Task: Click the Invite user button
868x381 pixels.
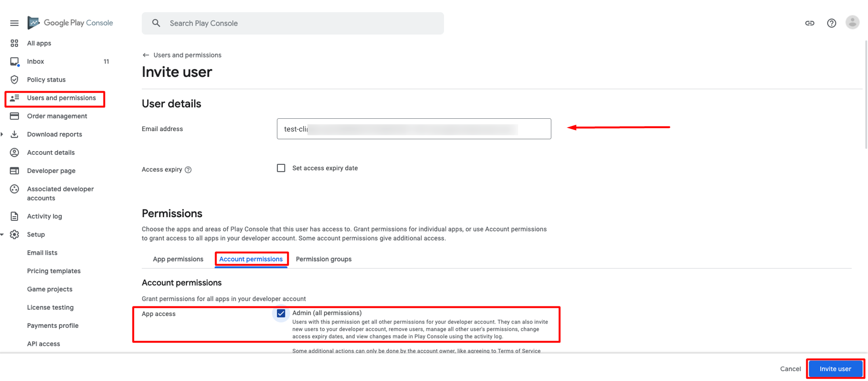Action: coord(835,369)
